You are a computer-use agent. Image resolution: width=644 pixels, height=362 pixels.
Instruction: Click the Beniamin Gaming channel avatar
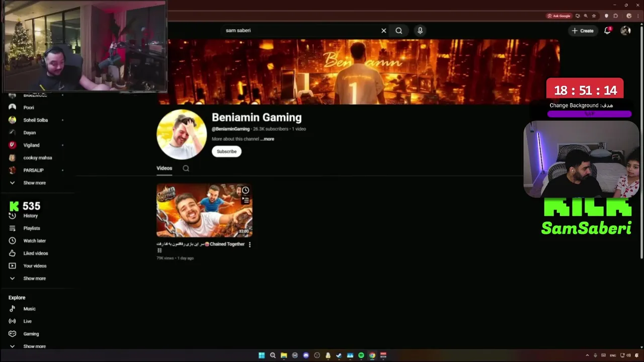(x=182, y=135)
